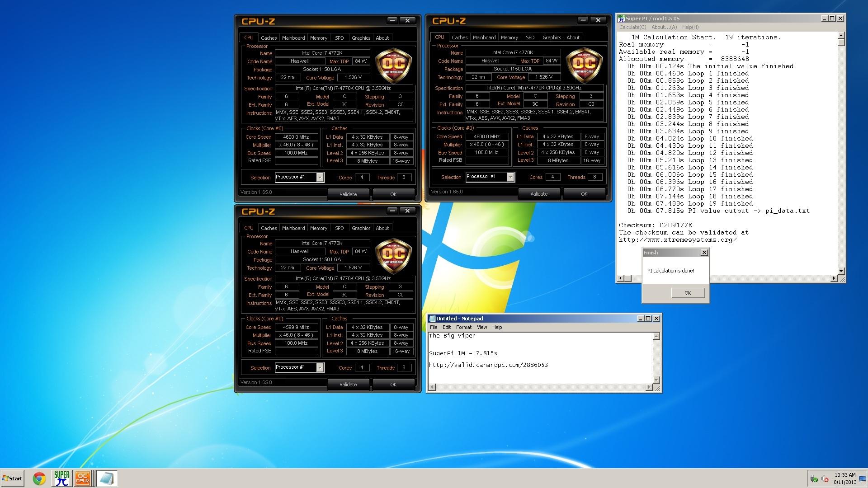Click the Gigabyte OC logo in top-right CPU-Z
Image resolution: width=868 pixels, height=488 pixels.
pyautogui.click(x=584, y=66)
